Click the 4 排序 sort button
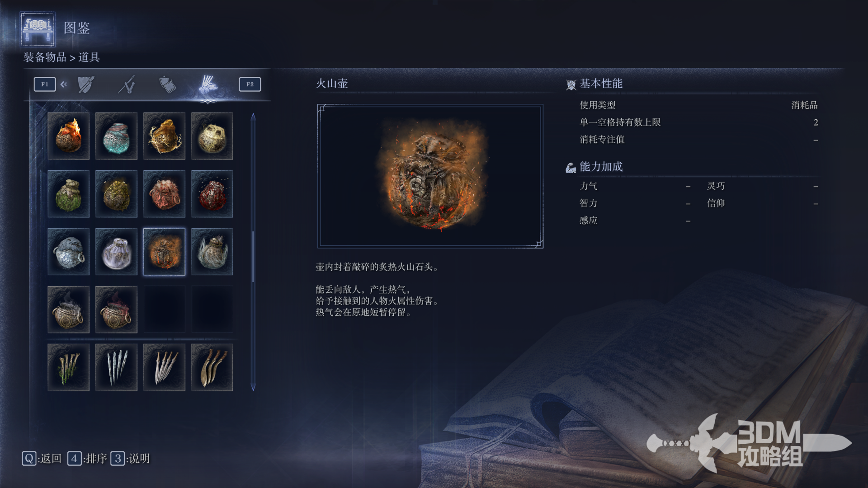The image size is (868, 488). [87, 459]
